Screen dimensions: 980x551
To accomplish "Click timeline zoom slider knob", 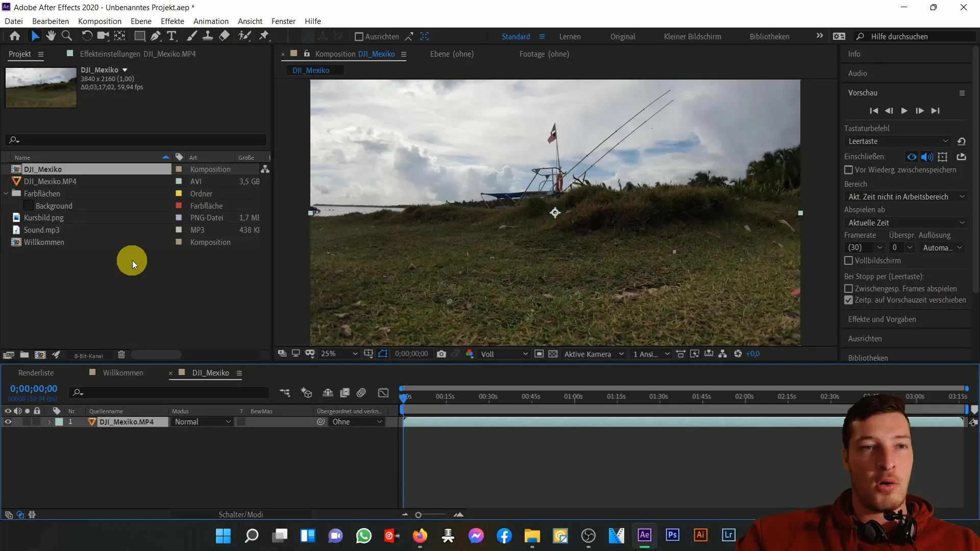I will tap(418, 515).
